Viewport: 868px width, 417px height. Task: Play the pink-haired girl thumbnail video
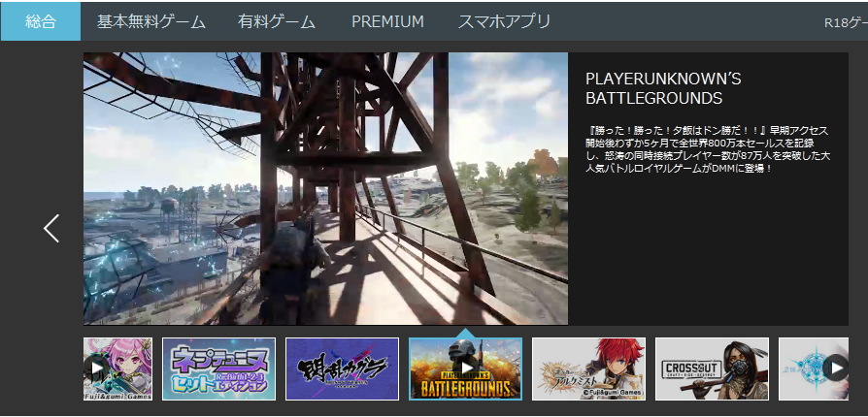coord(96,368)
